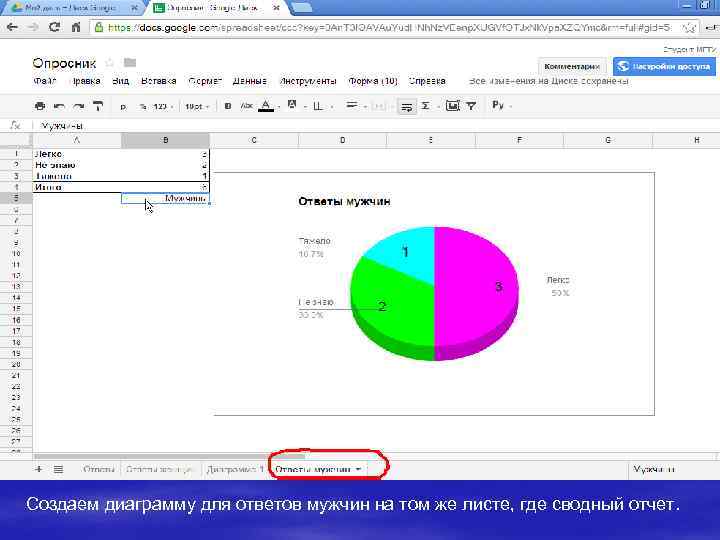Click the document title Опросник
The height and width of the screenshot is (540, 720).
[64, 63]
